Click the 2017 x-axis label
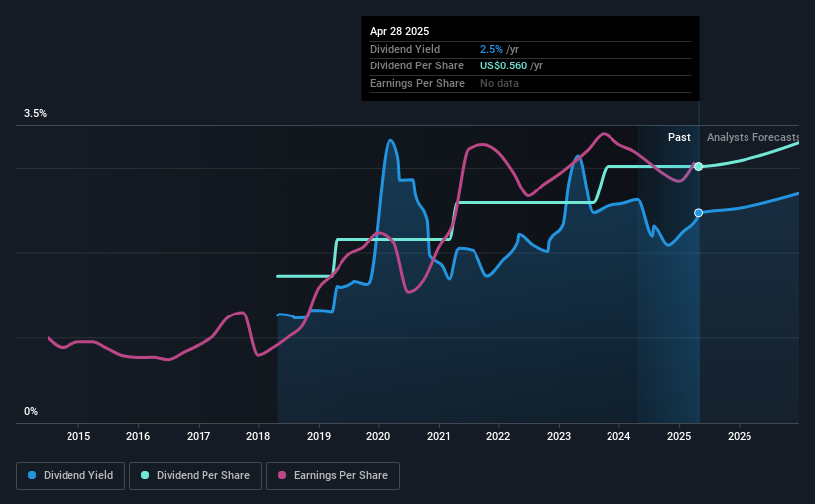This screenshot has height=504, width=815. coord(198,436)
